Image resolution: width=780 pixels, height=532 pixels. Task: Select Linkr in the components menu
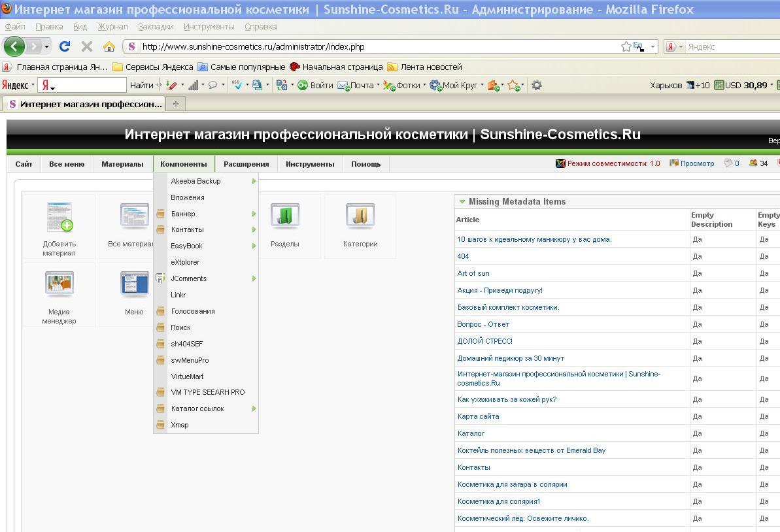(178, 295)
